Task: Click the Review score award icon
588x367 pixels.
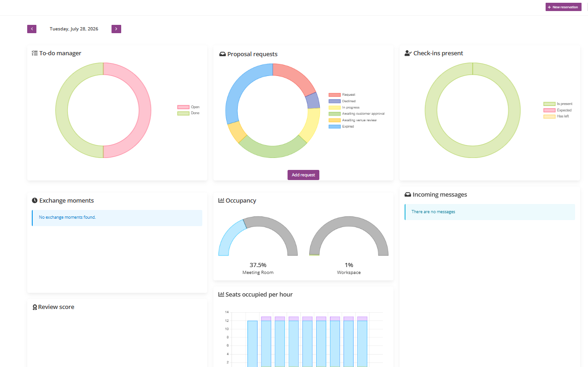Action: 35,307
